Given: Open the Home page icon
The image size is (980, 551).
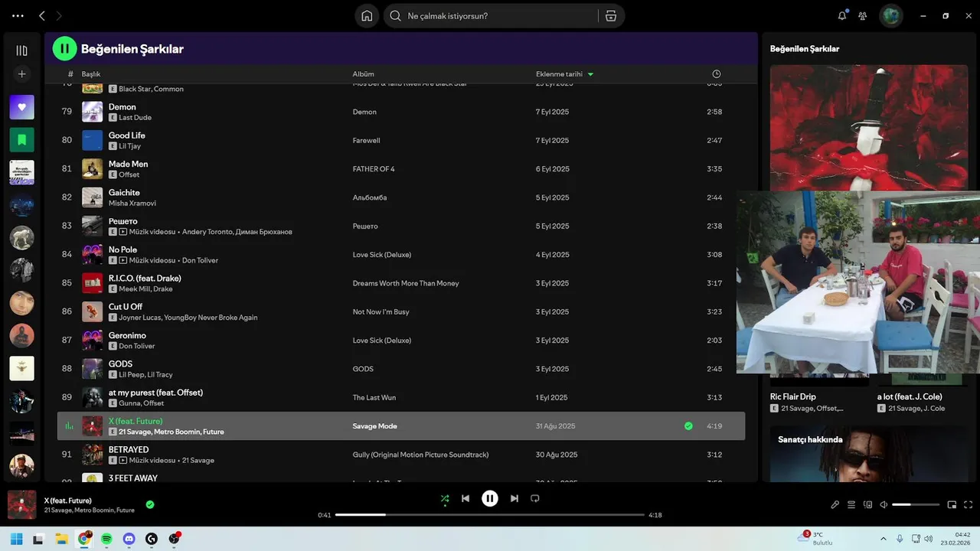Looking at the screenshot, I should 367,16.
